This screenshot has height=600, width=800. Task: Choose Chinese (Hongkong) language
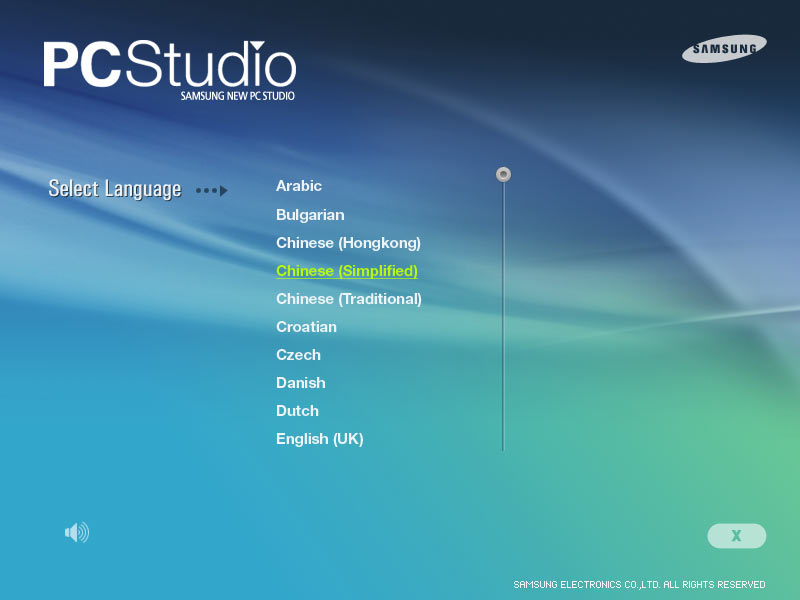[348, 243]
